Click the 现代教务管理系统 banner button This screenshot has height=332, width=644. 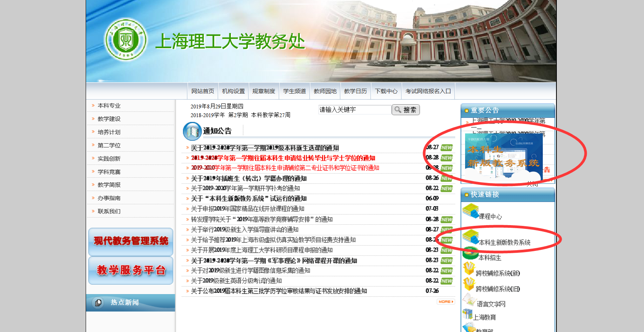(131, 241)
